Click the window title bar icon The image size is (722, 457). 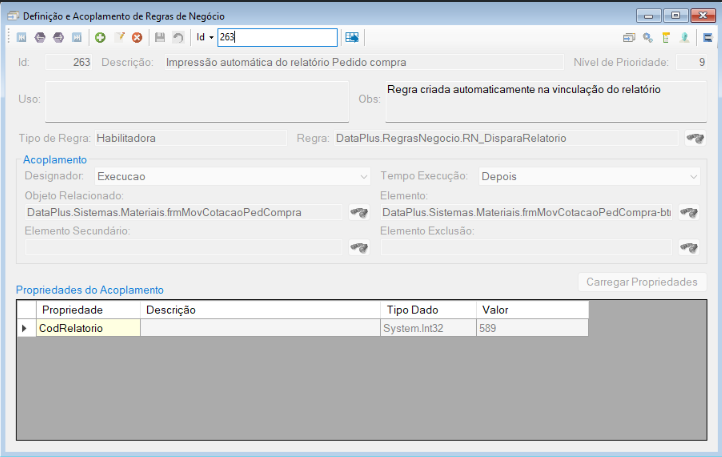13,16
